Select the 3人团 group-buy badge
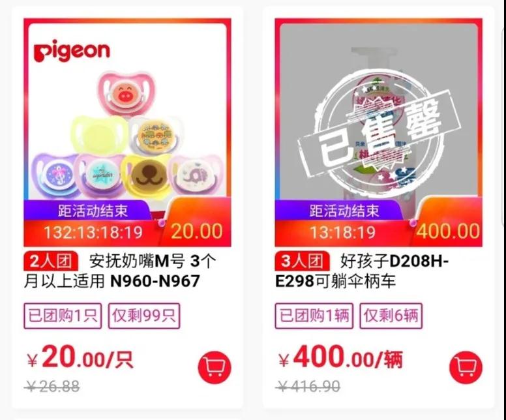Image resolution: width=506 pixels, height=420 pixels. coord(302,261)
